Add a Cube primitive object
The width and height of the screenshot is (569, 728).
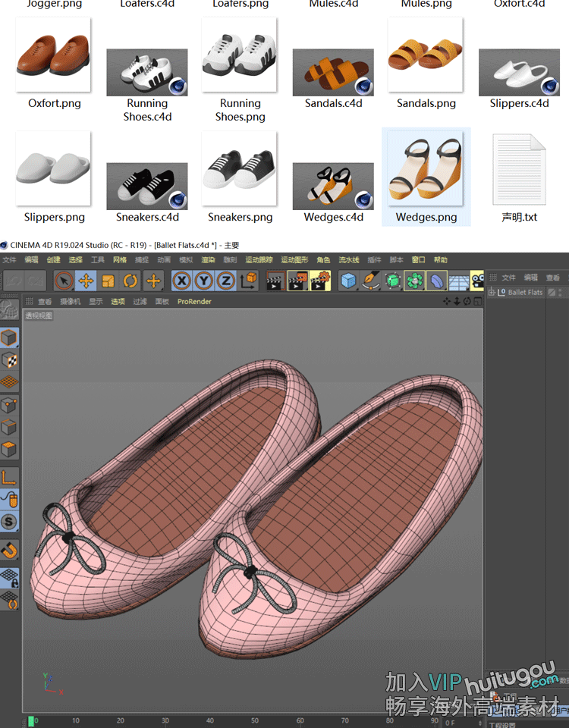click(x=348, y=281)
